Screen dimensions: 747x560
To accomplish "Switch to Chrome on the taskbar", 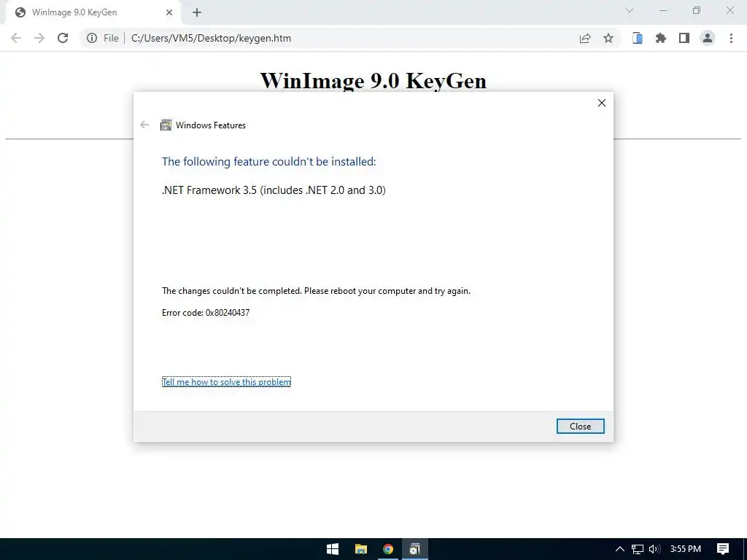I will coord(388,549).
